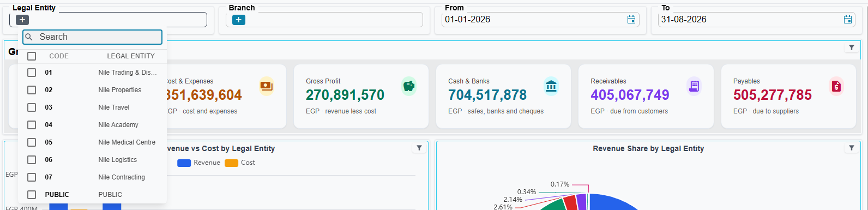
Task: Check the PUBLIC entity checkbox
Action: tap(32, 195)
